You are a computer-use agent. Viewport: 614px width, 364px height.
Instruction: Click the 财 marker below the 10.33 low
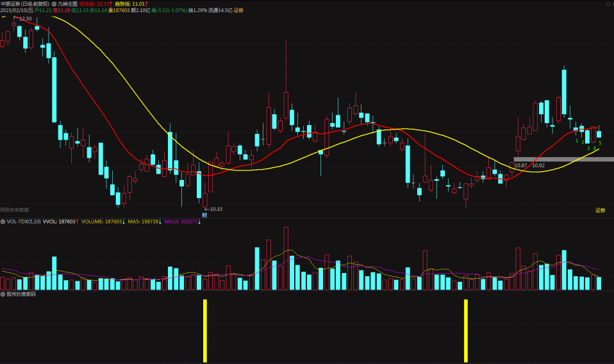tap(204, 215)
